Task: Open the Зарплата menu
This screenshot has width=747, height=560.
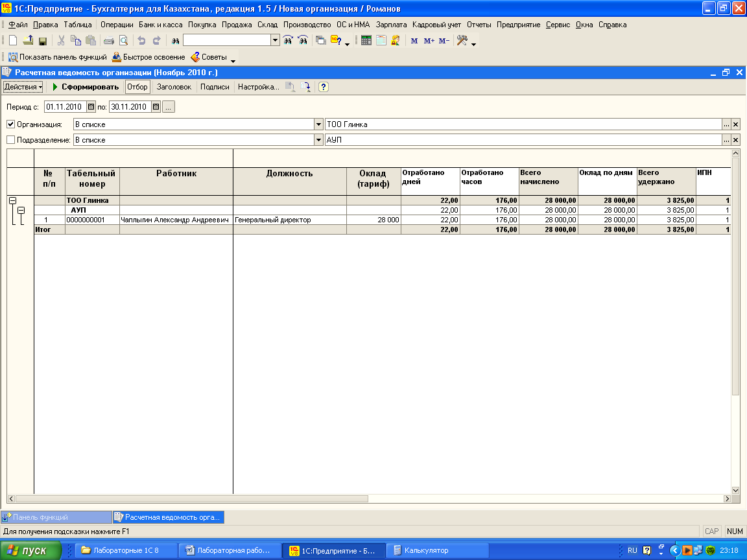Action: tap(391, 25)
